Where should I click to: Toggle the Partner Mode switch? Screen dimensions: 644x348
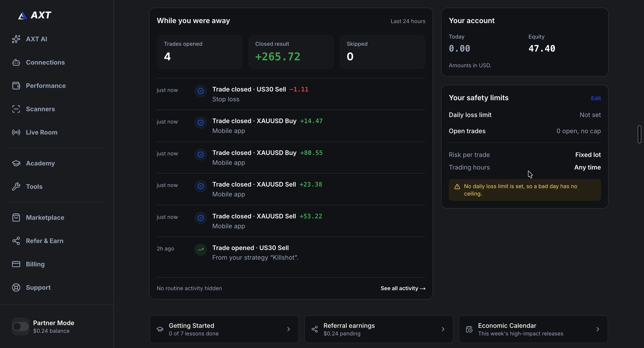tap(21, 326)
